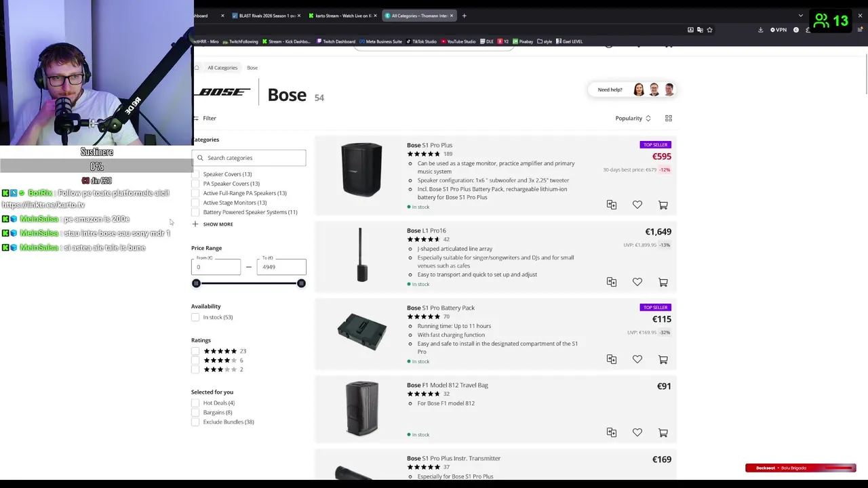Open Meta Business Suite bookmark
The width and height of the screenshot is (868, 488).
[x=380, y=41]
